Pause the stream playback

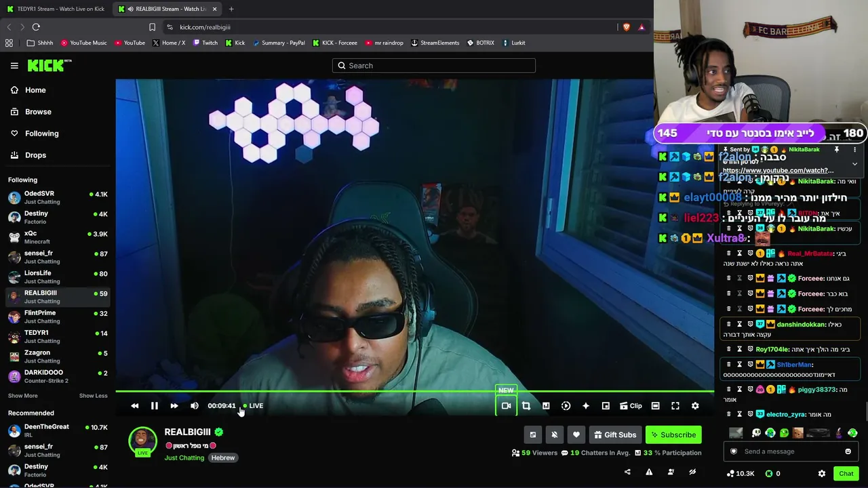pyautogui.click(x=154, y=406)
